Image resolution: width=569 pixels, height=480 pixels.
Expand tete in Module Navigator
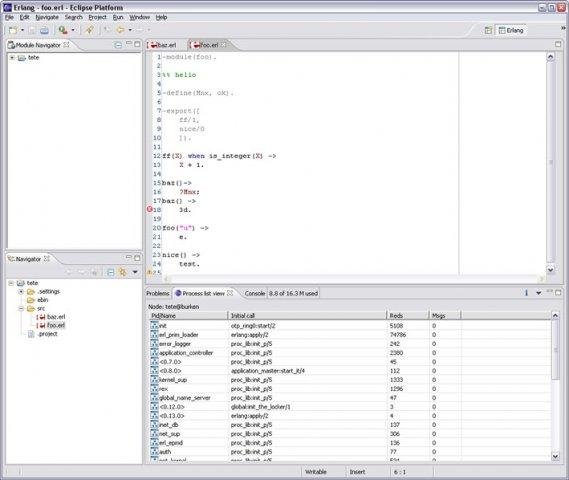[12, 58]
